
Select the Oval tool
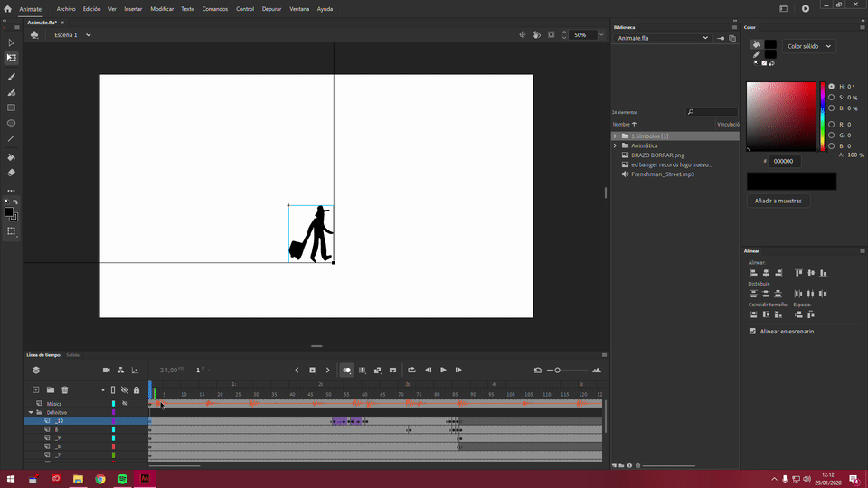[11, 124]
